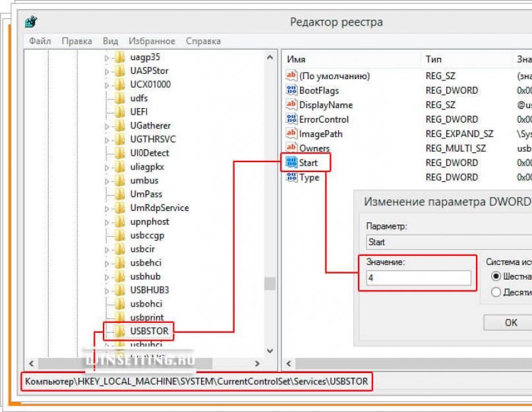Select the Type DWORD value icon
The image size is (532, 412).
(x=291, y=177)
